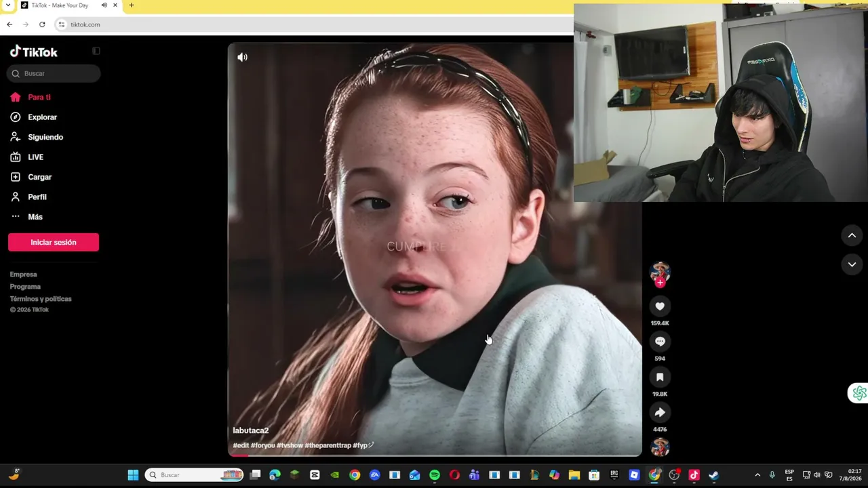Collapse the TikTok sidebar

96,51
